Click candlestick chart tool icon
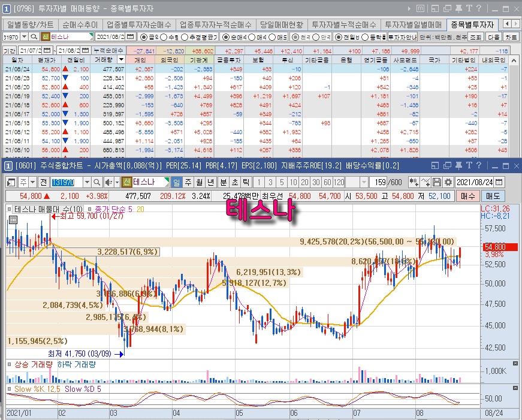The height and width of the screenshot is (420, 522). (x=414, y=182)
